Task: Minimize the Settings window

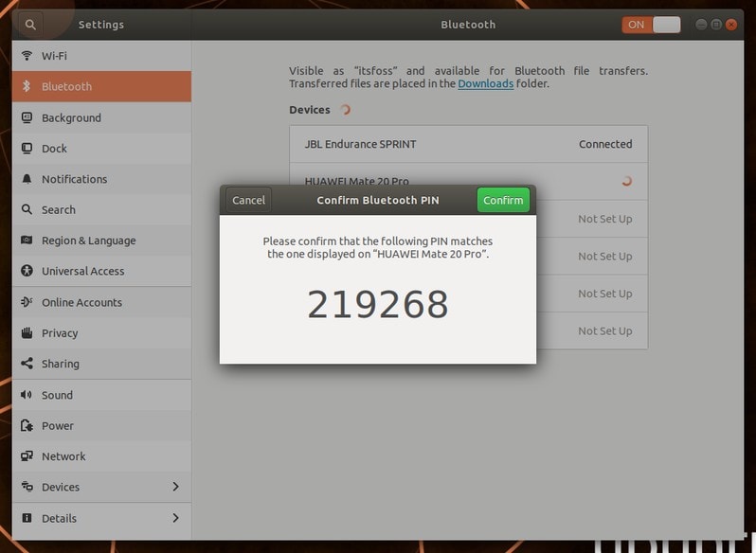Action: pyautogui.click(x=701, y=24)
